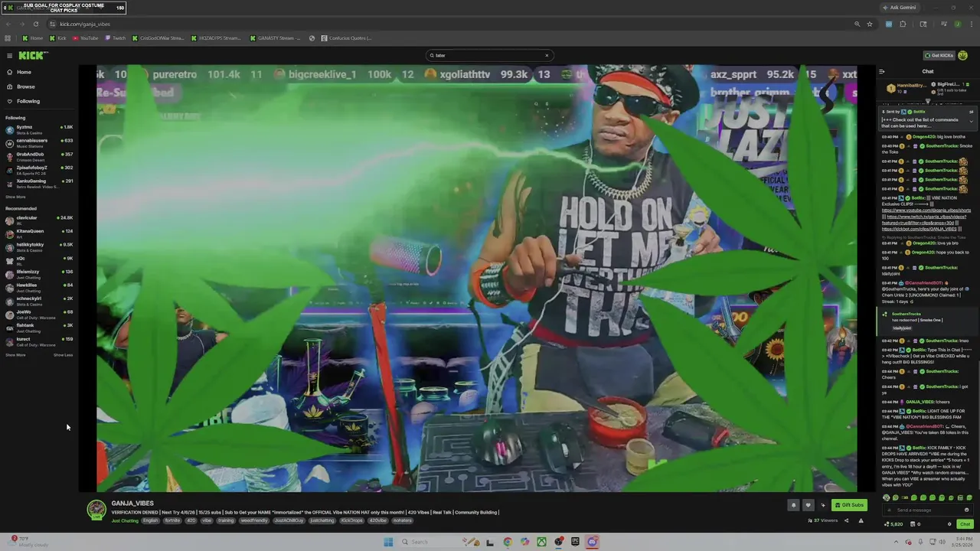Image resolution: width=980 pixels, height=551 pixels.
Task: Unpin the BotRix pinned chat message
Action: coord(972,112)
